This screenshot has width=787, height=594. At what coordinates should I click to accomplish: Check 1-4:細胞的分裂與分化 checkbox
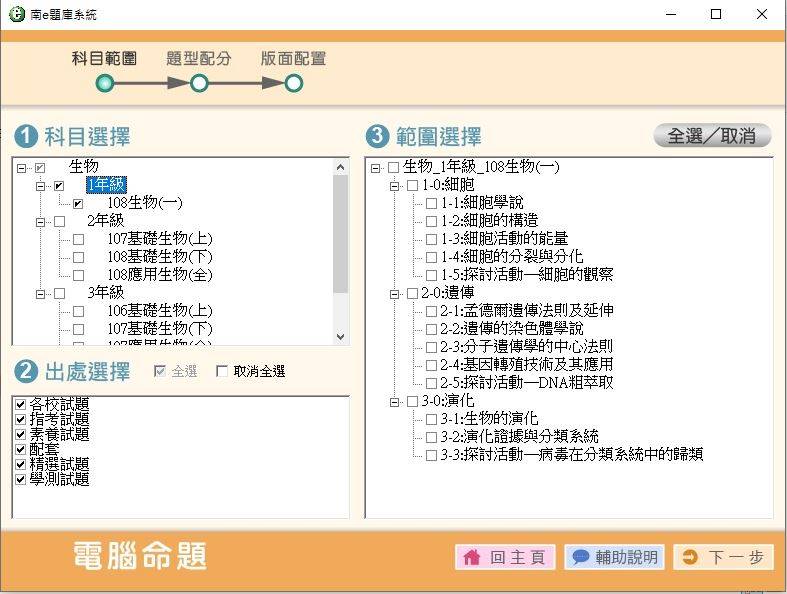click(x=431, y=257)
